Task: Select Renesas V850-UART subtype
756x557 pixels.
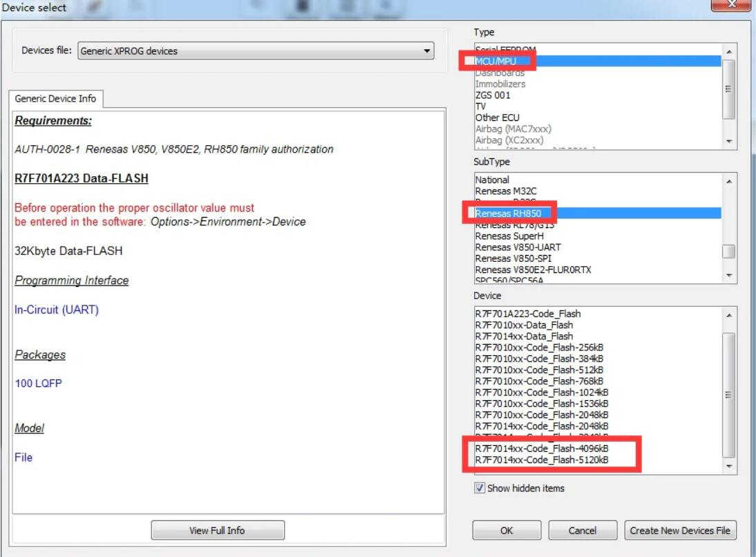Action: (x=597, y=247)
